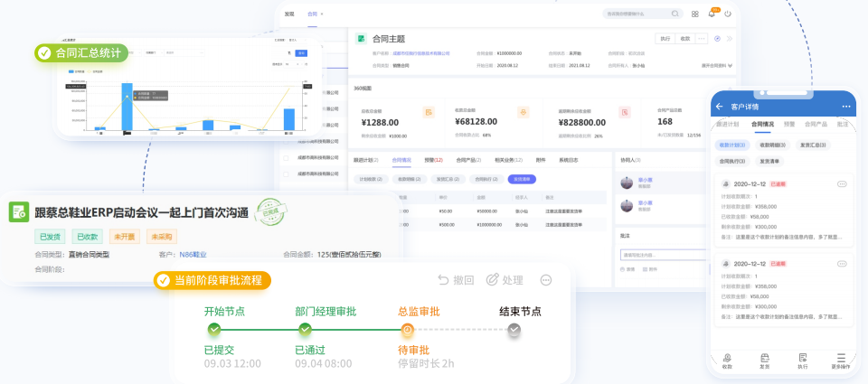Viewport: 868px width, 384px height.
Task: Tap the back arrow in 客户详情 mobile header
Action: [x=720, y=107]
